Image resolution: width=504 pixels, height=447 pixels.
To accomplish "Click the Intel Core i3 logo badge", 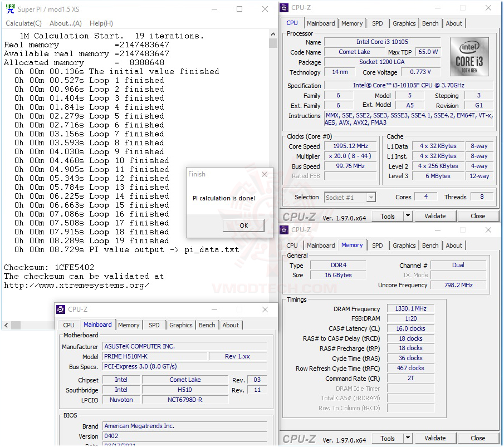I will (x=469, y=57).
